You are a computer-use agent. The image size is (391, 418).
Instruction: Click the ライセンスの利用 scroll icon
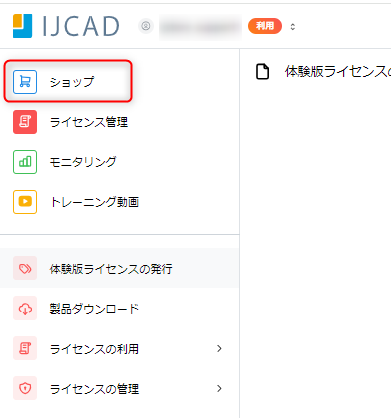[x=25, y=348]
